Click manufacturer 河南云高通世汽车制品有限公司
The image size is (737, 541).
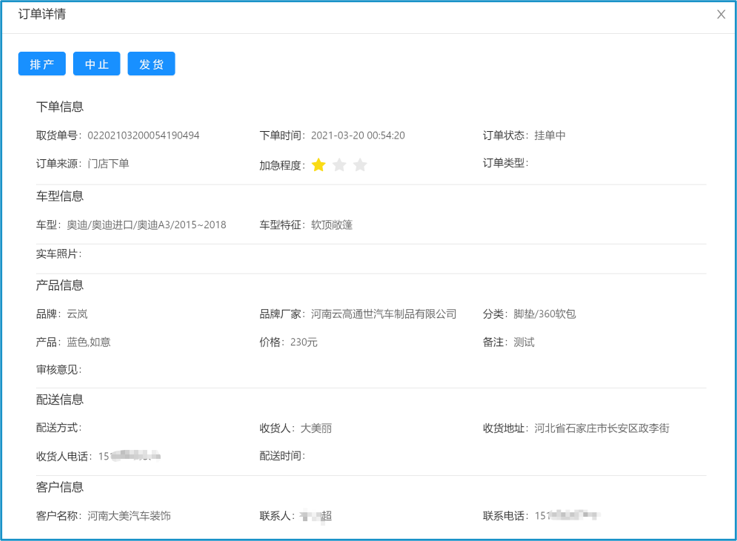click(383, 314)
